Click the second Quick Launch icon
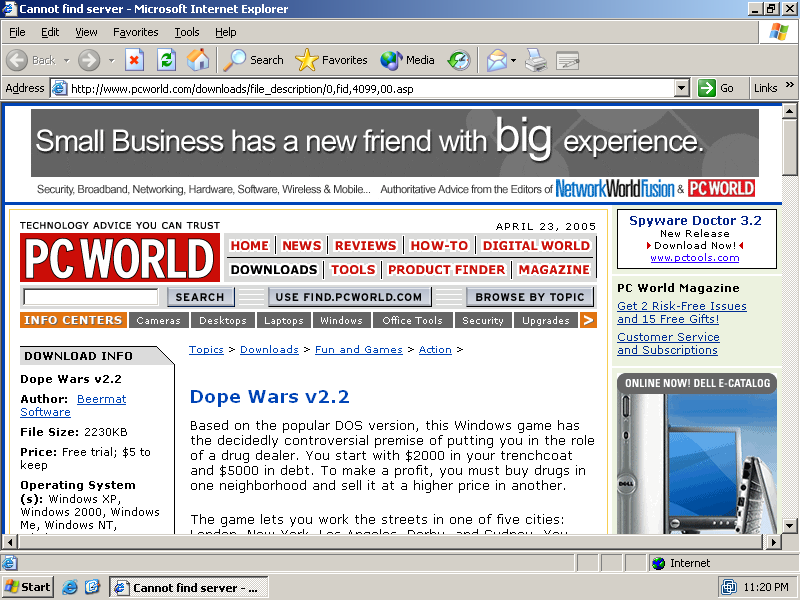 click(x=92, y=587)
